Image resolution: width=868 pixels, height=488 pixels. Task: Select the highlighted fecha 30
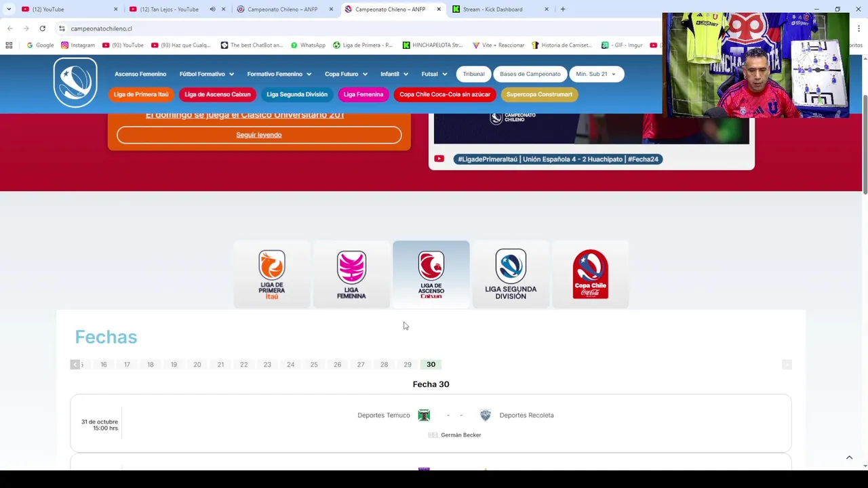click(x=431, y=365)
